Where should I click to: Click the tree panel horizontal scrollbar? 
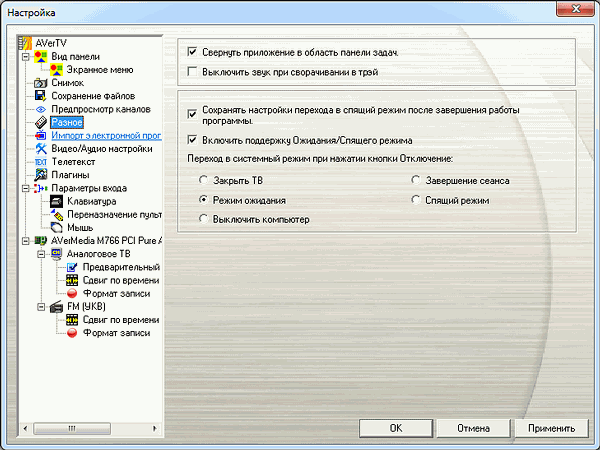pyautogui.click(x=90, y=427)
